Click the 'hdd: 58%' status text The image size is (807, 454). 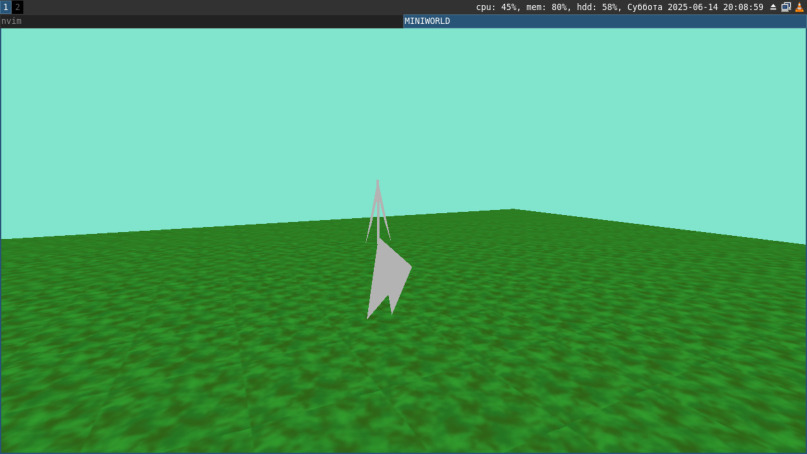pos(598,7)
